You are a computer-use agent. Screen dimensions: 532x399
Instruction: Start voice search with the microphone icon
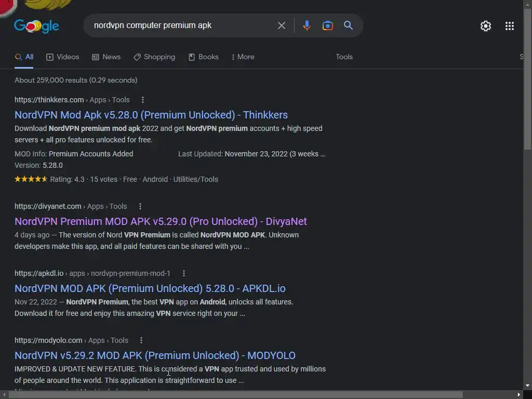click(x=307, y=25)
